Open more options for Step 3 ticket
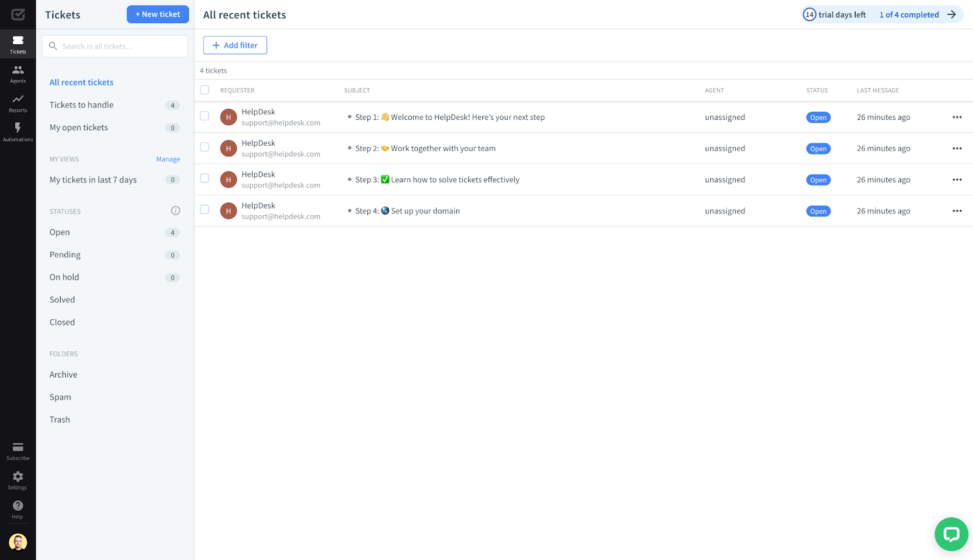 point(957,180)
